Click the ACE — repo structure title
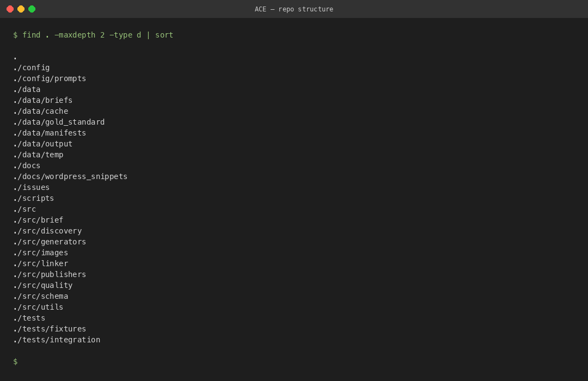The height and width of the screenshot is (381, 588). point(294,9)
